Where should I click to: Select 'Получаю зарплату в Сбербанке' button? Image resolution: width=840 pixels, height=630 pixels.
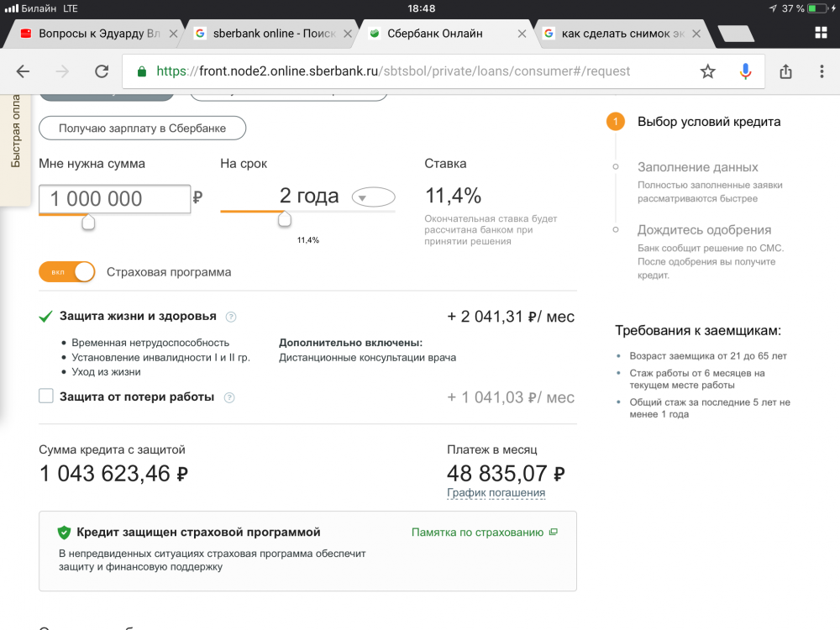tap(143, 128)
